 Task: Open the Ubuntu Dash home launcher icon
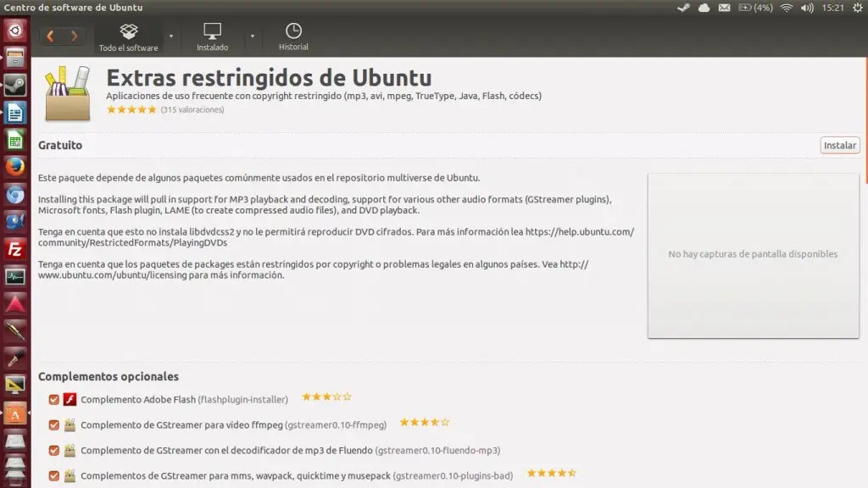[x=15, y=30]
